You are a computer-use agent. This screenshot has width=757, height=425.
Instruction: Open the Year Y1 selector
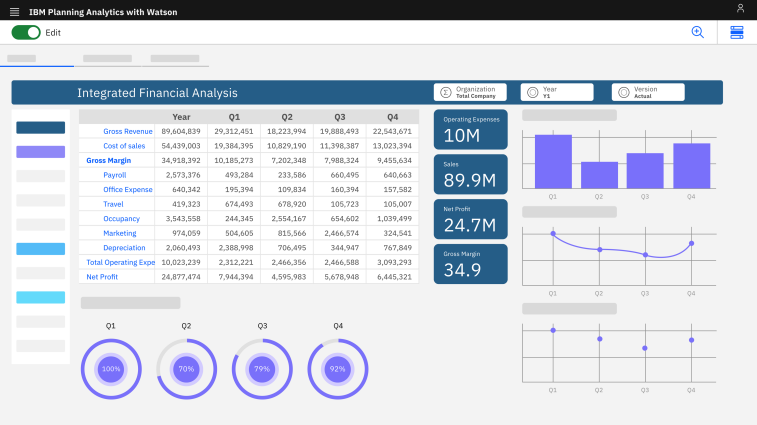557,92
